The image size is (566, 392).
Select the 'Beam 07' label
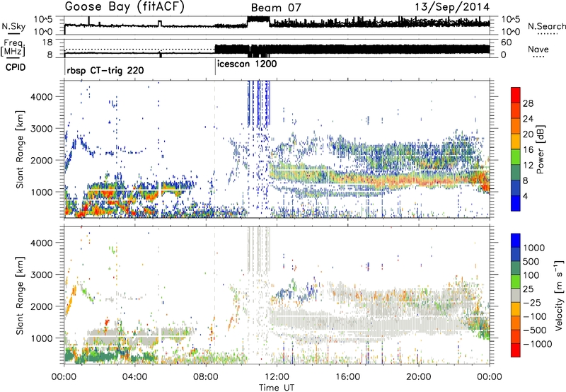pos(276,8)
